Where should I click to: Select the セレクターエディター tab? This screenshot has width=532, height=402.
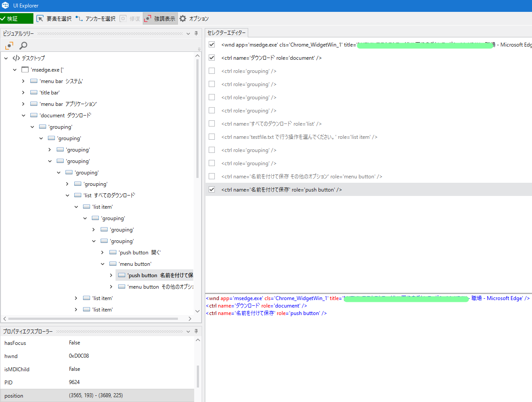tap(227, 33)
